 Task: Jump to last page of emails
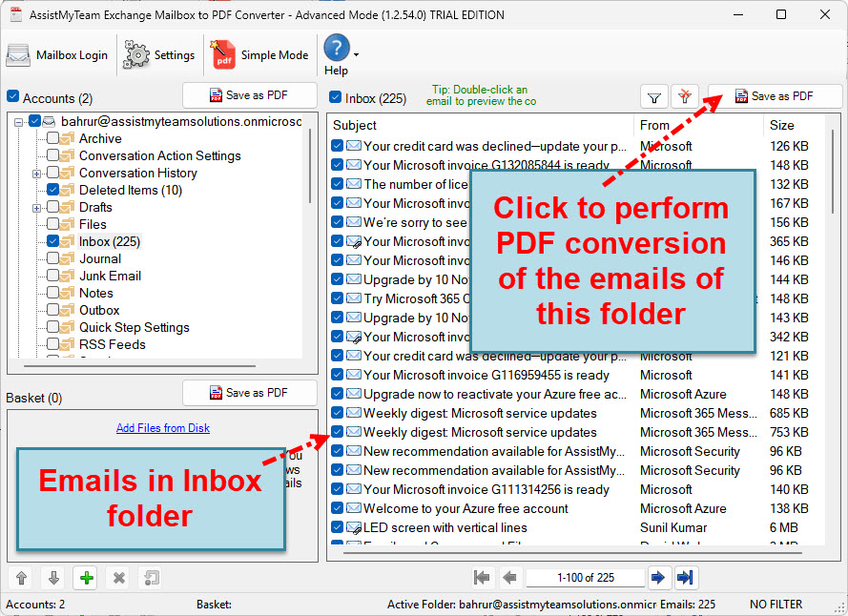tap(685, 577)
